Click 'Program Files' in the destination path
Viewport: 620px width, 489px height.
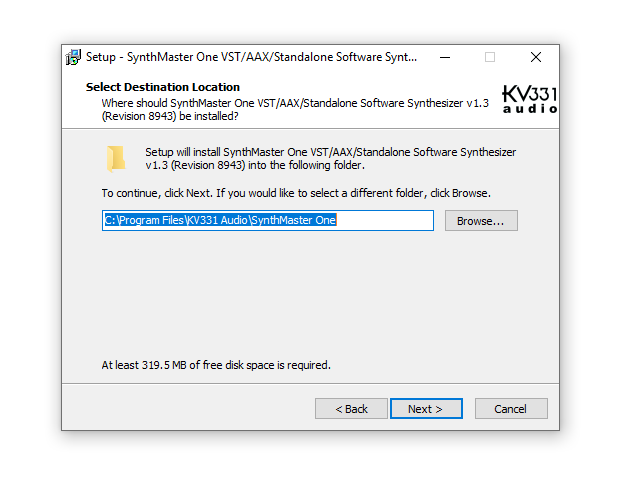[x=150, y=220]
